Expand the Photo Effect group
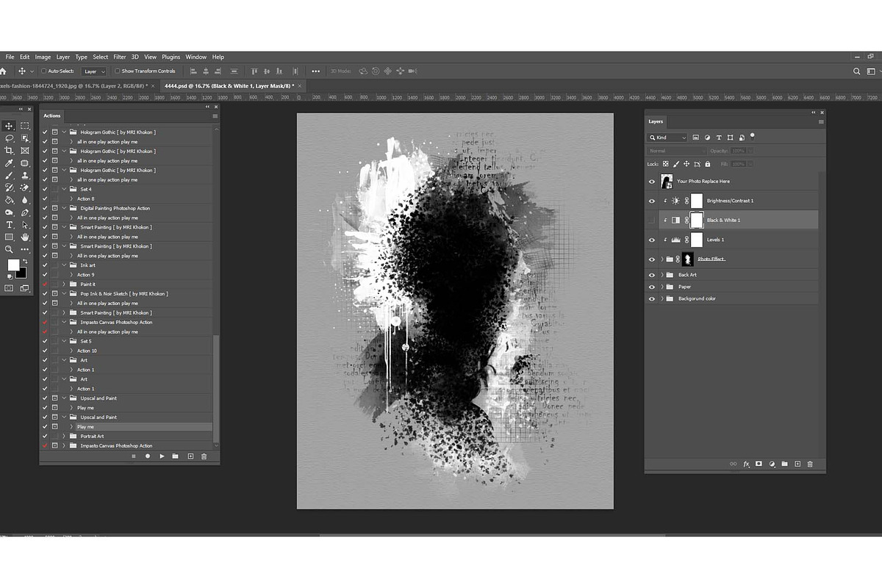The width and height of the screenshot is (882, 588). coord(662,259)
